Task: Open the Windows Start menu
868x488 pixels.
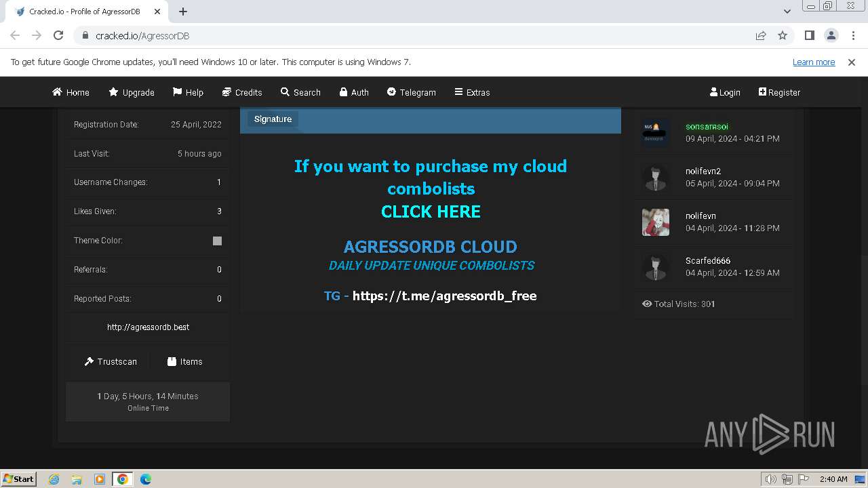Action: click(18, 479)
